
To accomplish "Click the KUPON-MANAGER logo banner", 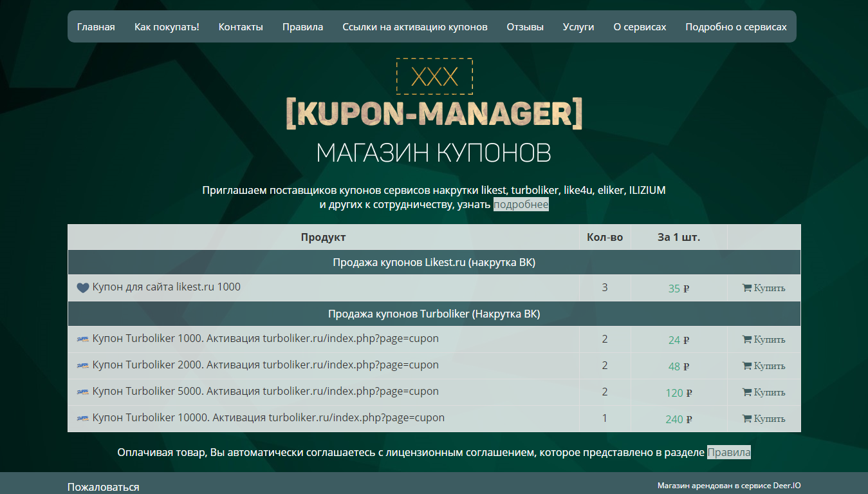I will pos(434,112).
